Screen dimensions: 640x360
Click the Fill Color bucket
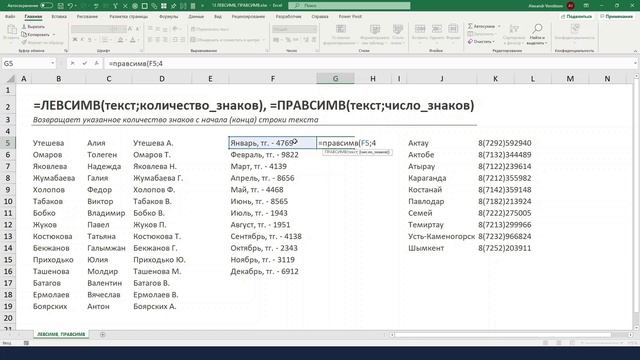[x=120, y=40]
